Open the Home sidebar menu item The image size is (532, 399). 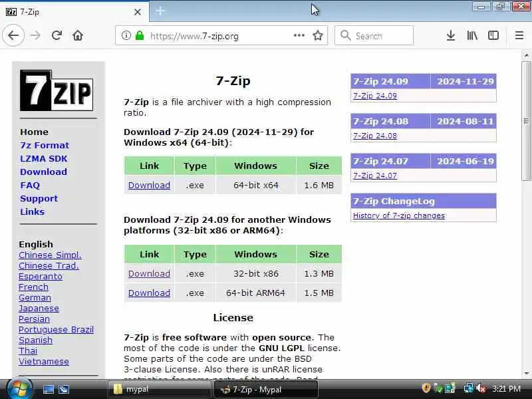pos(34,132)
